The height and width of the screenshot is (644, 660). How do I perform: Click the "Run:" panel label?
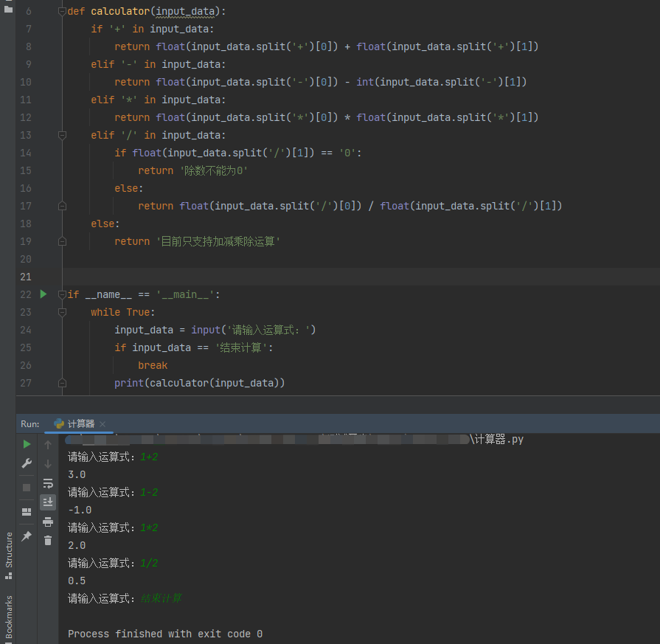pyautogui.click(x=30, y=423)
